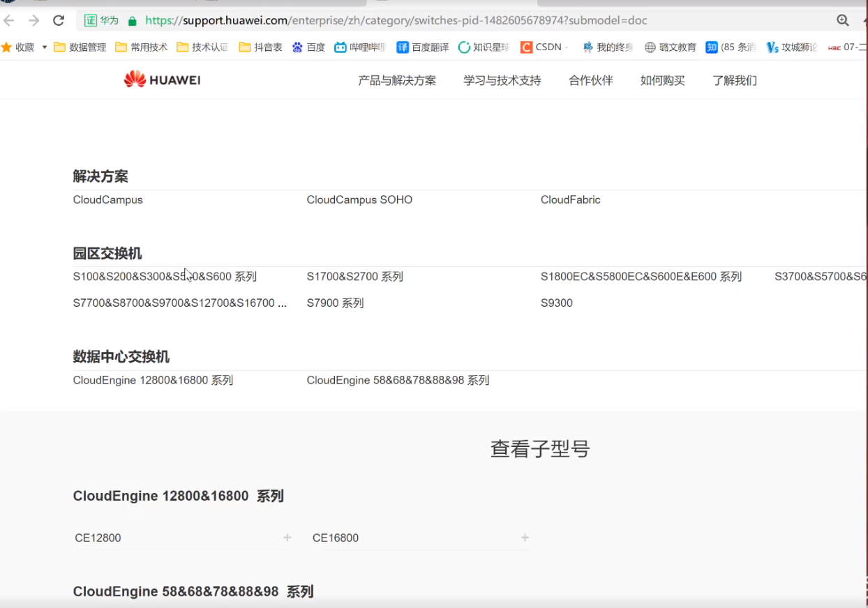Reload the page with the refresh icon

[x=59, y=20]
